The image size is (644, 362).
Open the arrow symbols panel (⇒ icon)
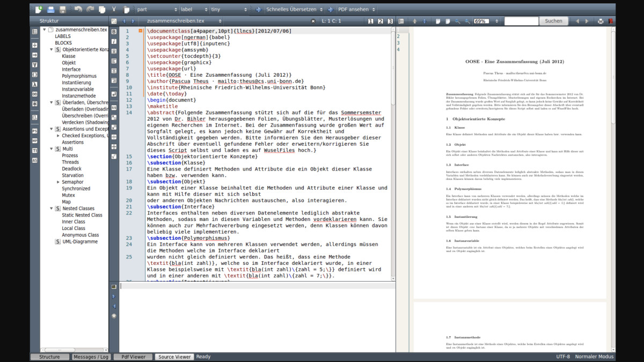click(x=34, y=55)
